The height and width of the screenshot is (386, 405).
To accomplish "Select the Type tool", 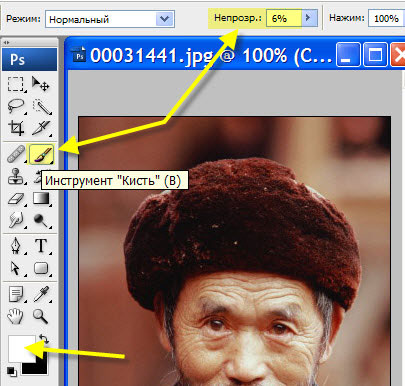I will click(x=41, y=246).
